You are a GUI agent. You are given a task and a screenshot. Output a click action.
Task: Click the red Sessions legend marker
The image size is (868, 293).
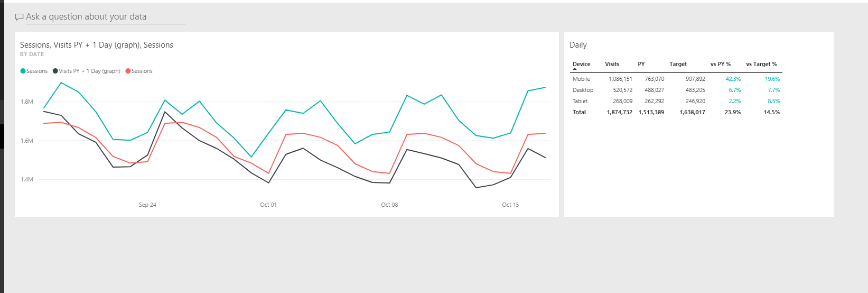click(x=128, y=71)
